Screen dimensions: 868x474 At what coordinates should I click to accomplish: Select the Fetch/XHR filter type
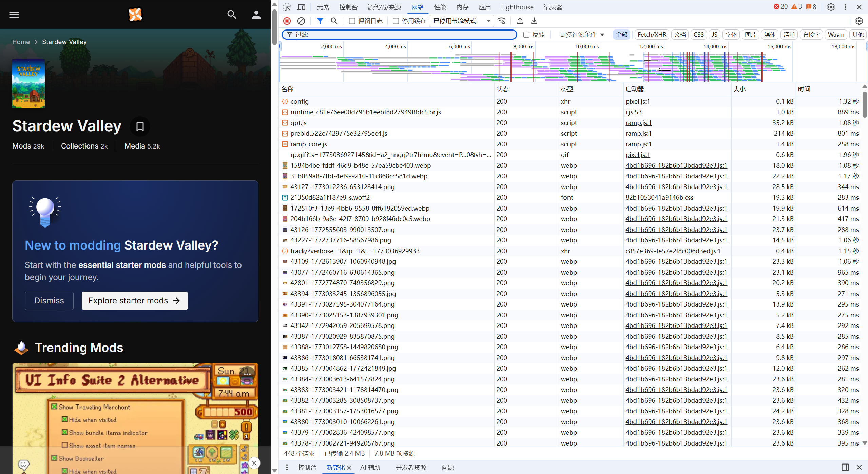tap(652, 35)
